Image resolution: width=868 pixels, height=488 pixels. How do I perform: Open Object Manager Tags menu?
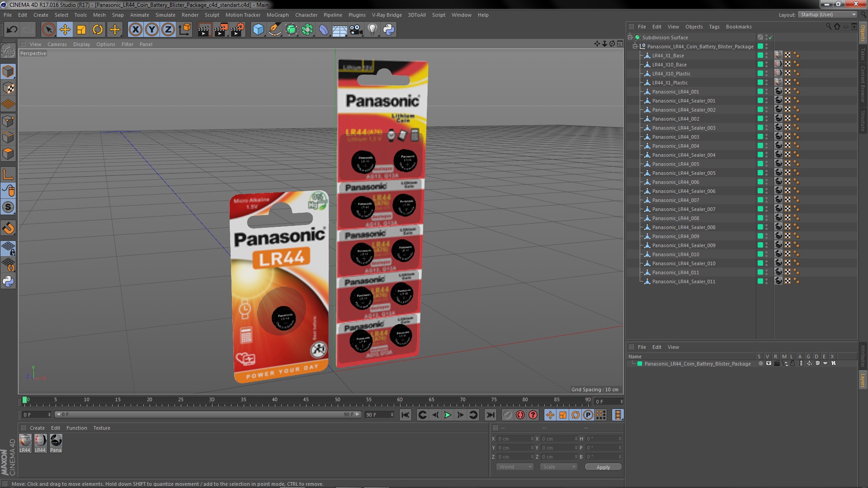pyautogui.click(x=714, y=27)
